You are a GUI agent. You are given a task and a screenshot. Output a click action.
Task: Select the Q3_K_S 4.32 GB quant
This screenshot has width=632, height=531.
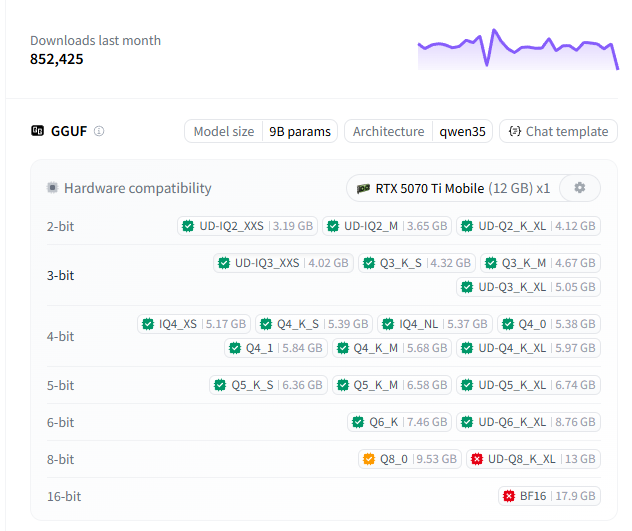(x=417, y=263)
